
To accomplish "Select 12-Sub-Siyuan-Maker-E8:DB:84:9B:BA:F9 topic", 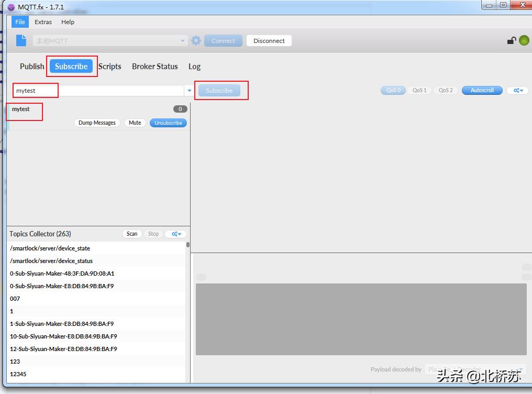I will coord(96,349).
